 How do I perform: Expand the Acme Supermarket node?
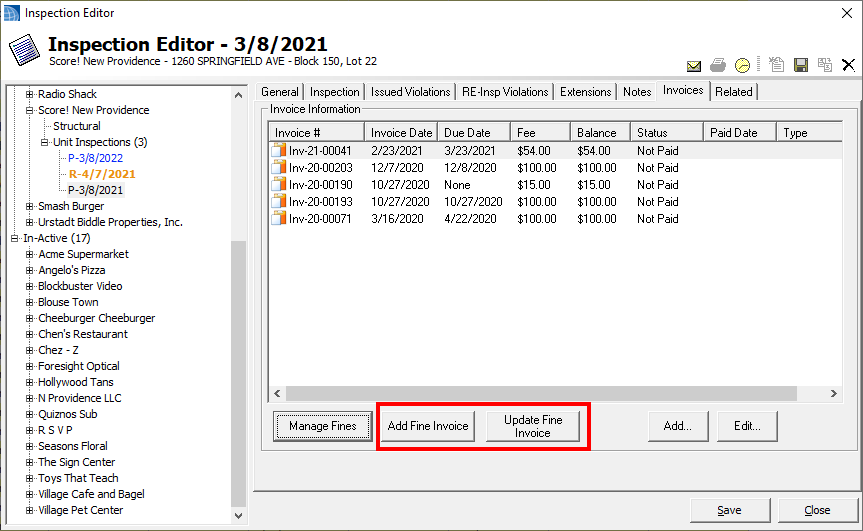(x=30, y=254)
